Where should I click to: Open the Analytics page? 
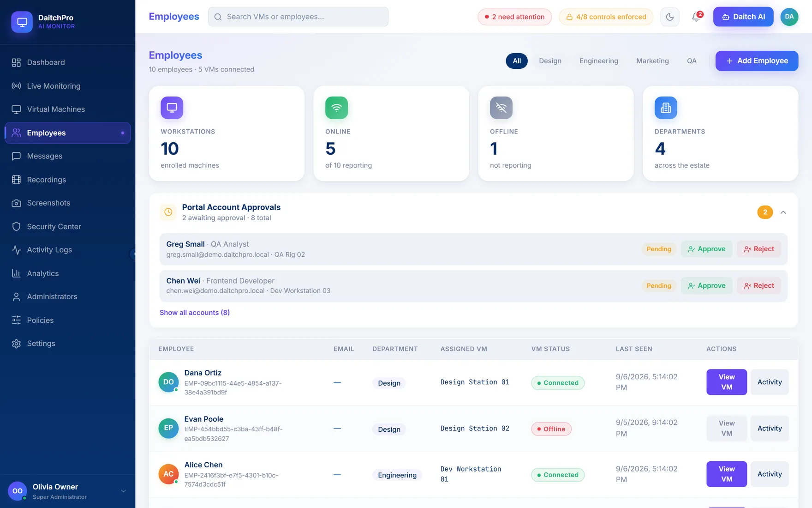tap(67, 273)
